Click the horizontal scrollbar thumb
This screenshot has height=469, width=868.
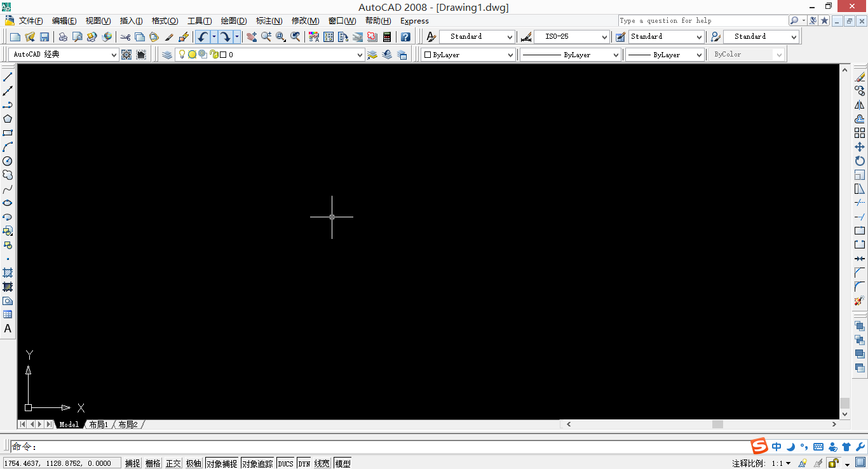(x=717, y=425)
